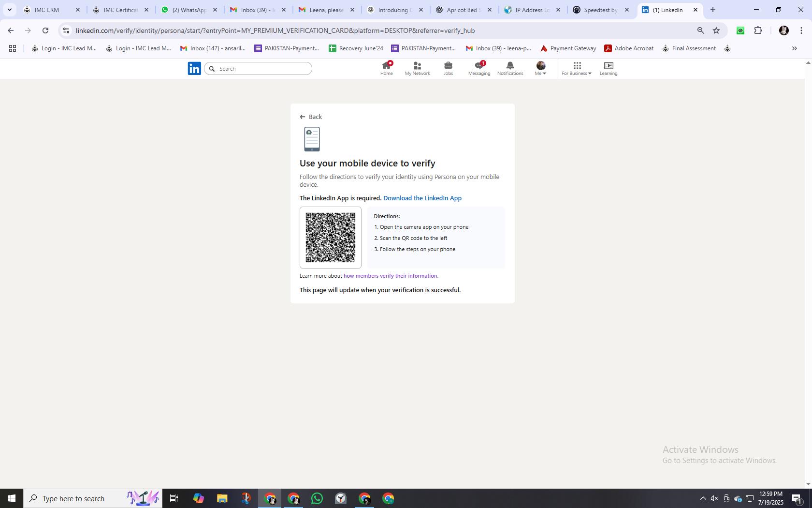Show hidden system tray icons
The image size is (812, 508).
tap(703, 498)
